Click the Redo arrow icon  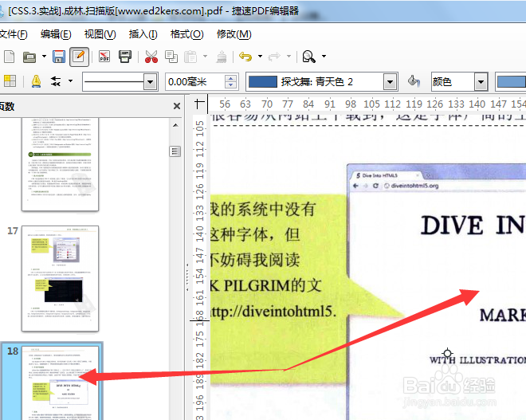[x=274, y=57]
